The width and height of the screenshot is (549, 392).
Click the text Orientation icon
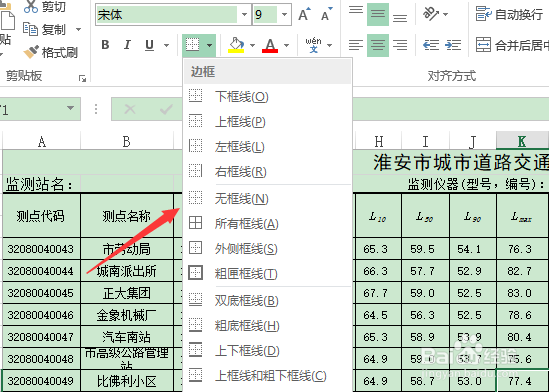click(430, 14)
